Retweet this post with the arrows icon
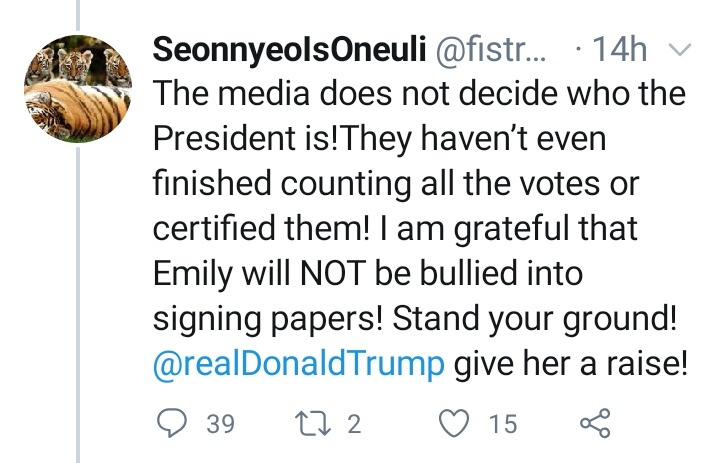 (x=312, y=423)
